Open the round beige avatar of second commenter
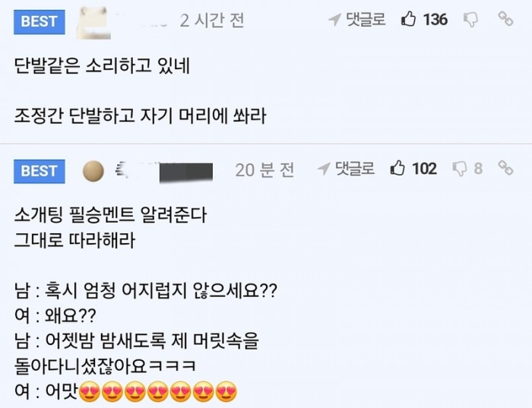 (x=93, y=170)
